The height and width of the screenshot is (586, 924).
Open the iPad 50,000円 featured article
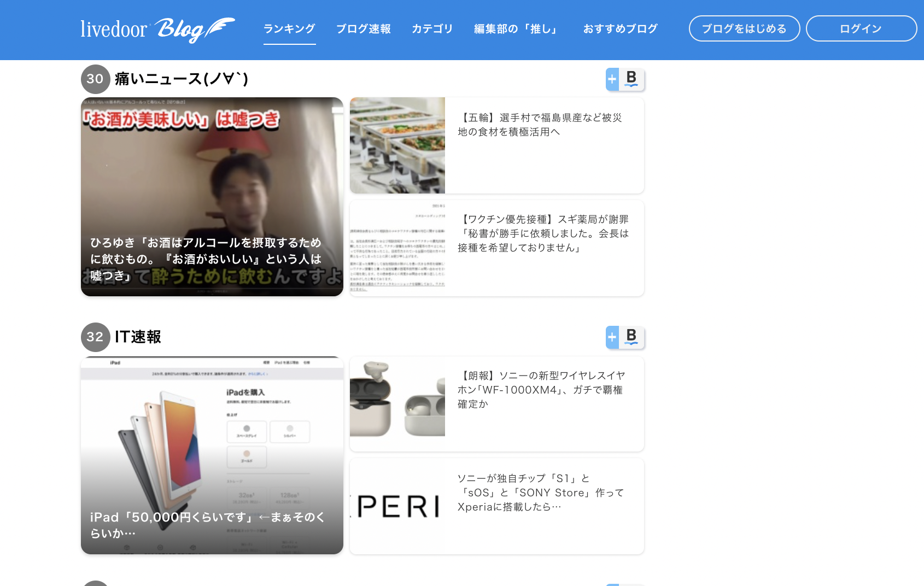pyautogui.click(x=212, y=455)
